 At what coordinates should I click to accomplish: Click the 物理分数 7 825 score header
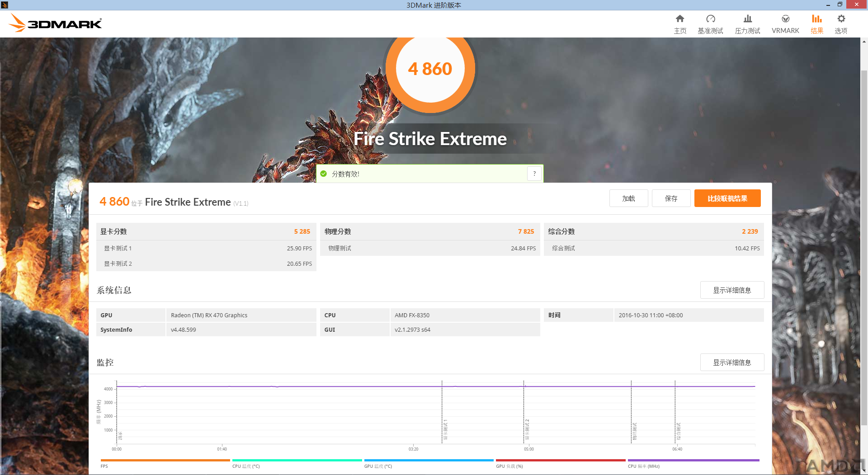coord(430,231)
